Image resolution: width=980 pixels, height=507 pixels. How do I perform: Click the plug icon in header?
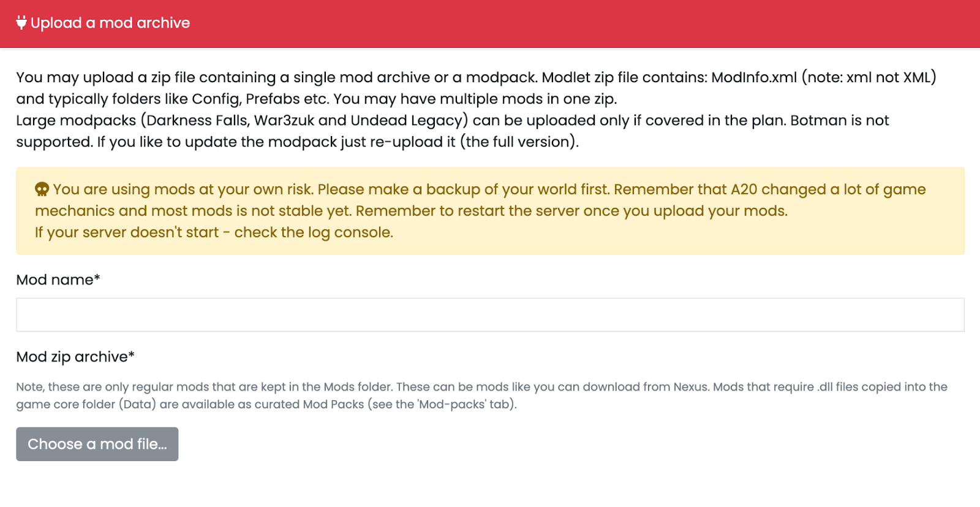pos(21,23)
